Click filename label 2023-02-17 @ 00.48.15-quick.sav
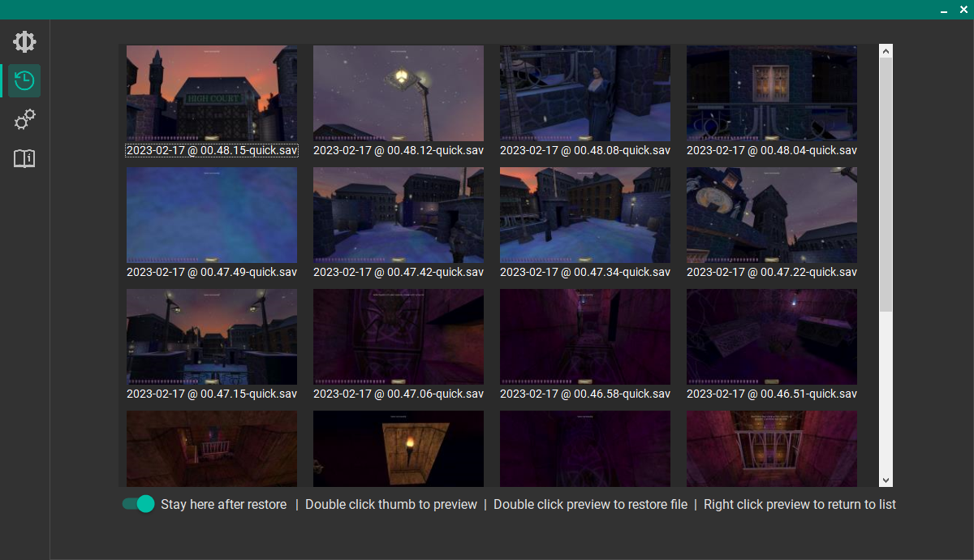This screenshot has height=560, width=974. [x=212, y=150]
